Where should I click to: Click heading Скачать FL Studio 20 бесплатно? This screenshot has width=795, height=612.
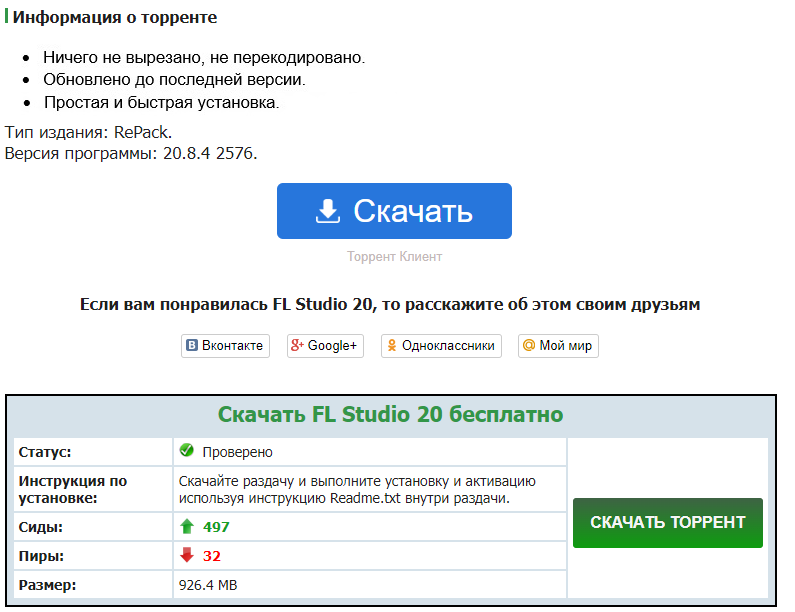coord(390,414)
